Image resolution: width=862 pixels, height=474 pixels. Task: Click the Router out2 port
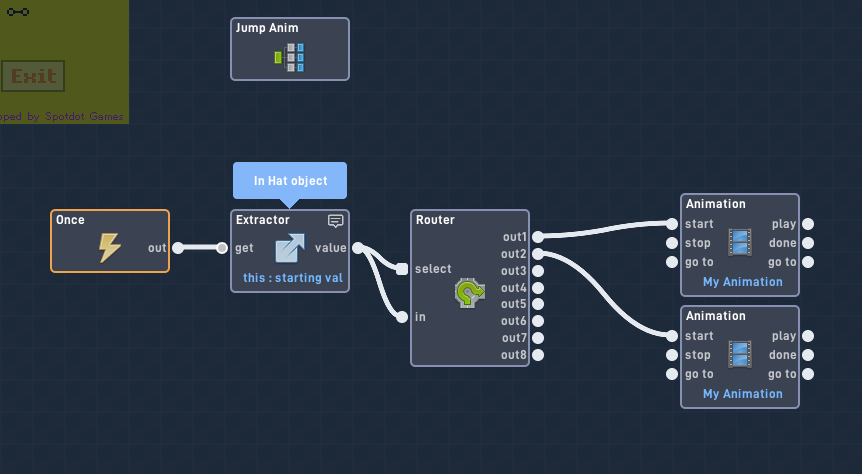click(538, 253)
